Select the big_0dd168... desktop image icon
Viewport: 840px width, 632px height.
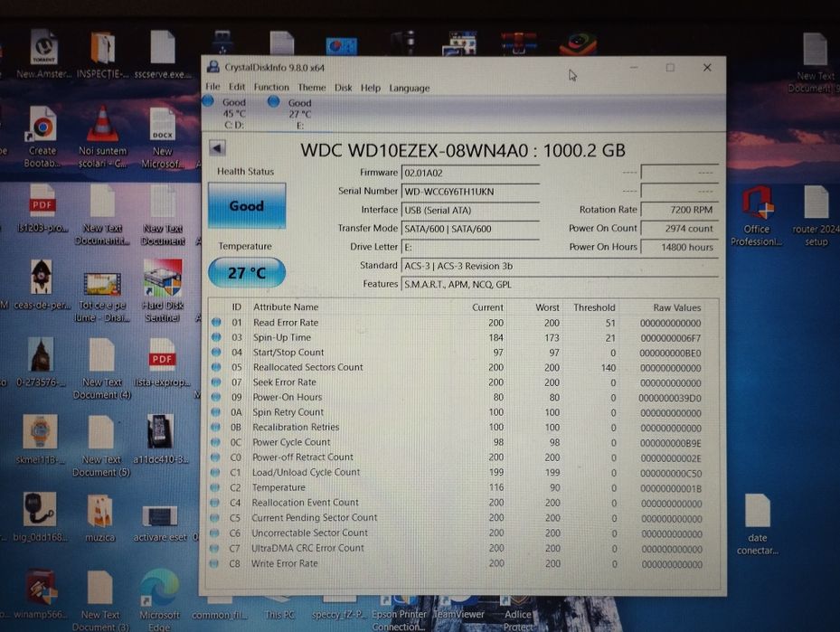point(40,517)
